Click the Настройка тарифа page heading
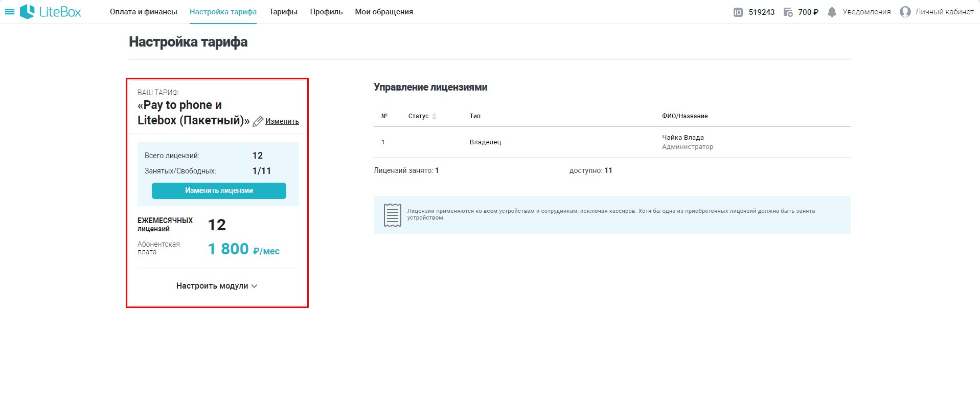 coord(188,42)
